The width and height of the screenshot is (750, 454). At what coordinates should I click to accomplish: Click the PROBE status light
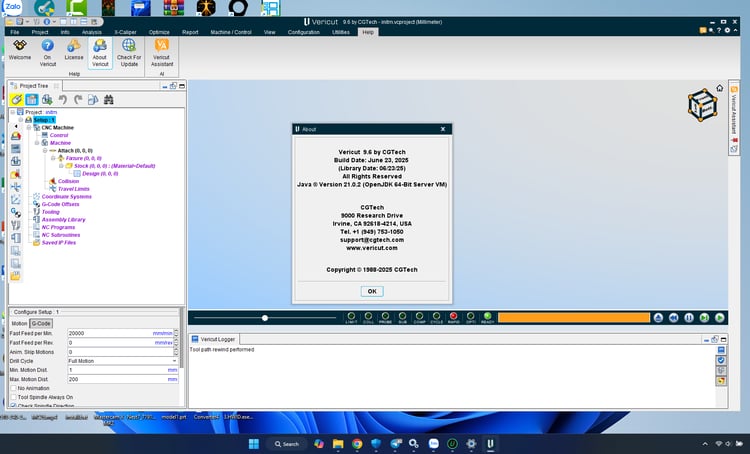(385, 317)
